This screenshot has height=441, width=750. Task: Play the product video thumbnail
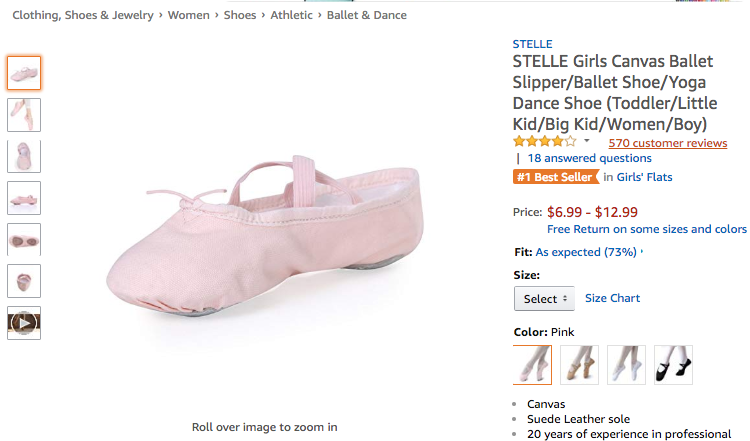pyautogui.click(x=24, y=322)
